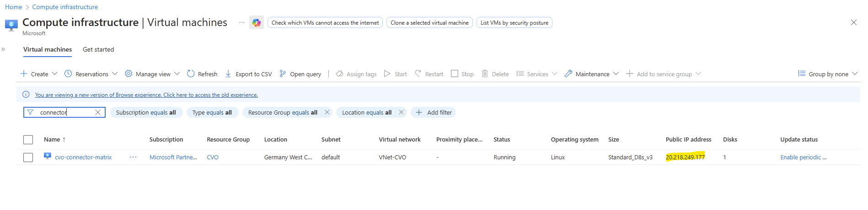Click the Copilot icon in the header
Screen dimensions: 868x210
256,22
